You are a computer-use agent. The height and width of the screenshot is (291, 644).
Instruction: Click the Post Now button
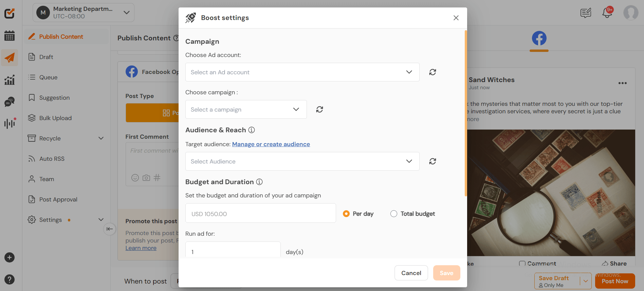click(615, 281)
